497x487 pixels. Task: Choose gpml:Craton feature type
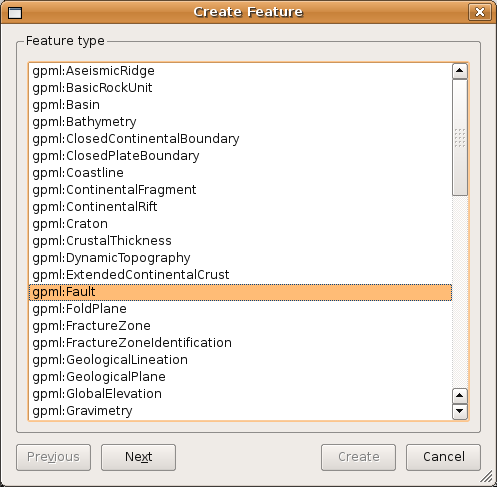pos(240,224)
